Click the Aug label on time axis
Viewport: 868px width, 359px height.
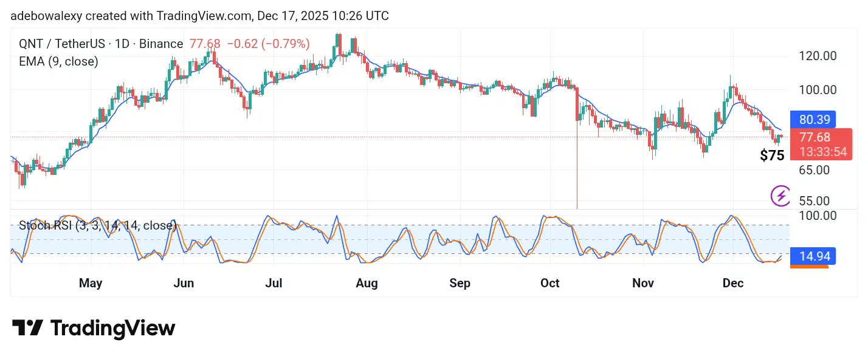point(367,283)
